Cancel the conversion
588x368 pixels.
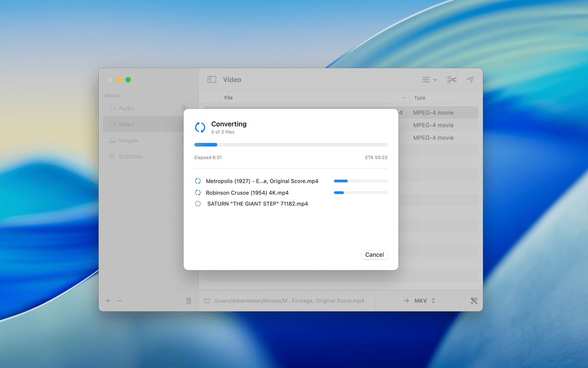pos(374,255)
